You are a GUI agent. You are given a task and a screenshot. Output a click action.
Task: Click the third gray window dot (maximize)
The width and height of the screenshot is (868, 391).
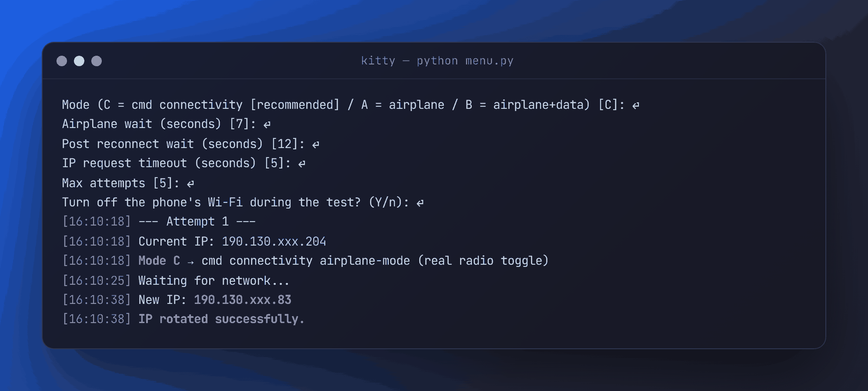(97, 61)
